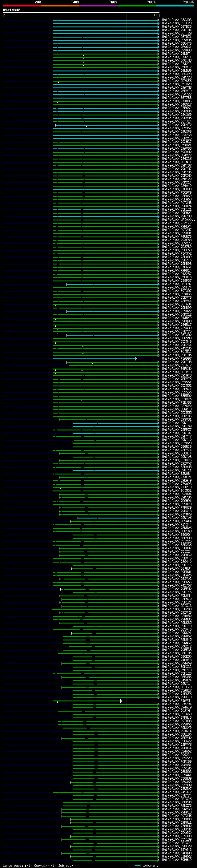The height and width of the screenshot is (868, 197).
Task: Open hit UniRef100_Q2TFP3
Action: (177, 23)
